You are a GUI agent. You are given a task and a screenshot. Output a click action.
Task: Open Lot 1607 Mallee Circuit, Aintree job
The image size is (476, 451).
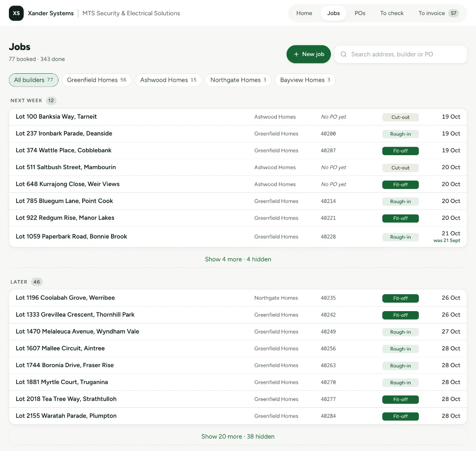pyautogui.click(x=238, y=349)
